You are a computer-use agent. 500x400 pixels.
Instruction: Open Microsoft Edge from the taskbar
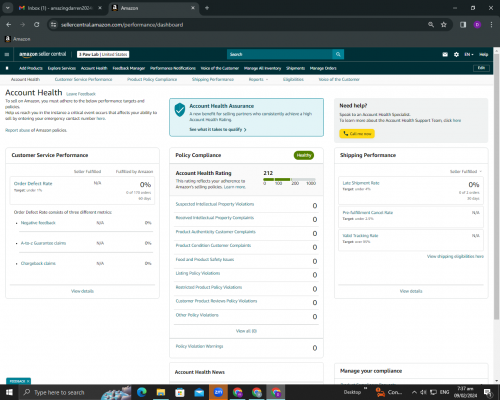tap(142, 392)
